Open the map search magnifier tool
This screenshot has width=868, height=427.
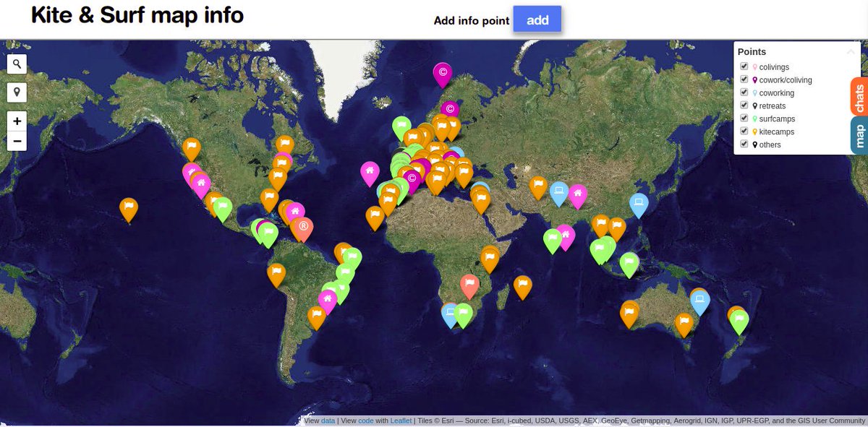tap(17, 64)
